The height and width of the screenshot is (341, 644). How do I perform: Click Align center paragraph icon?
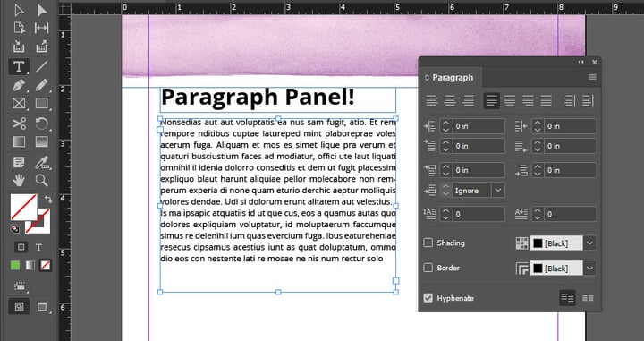[450, 100]
